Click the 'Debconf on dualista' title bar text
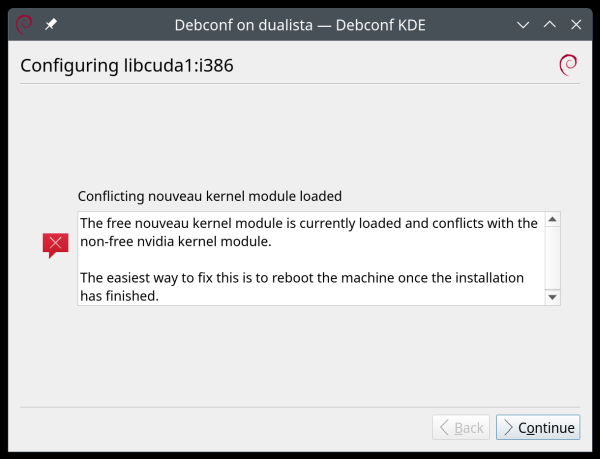Screen dimensions: 600x459 (300, 24)
